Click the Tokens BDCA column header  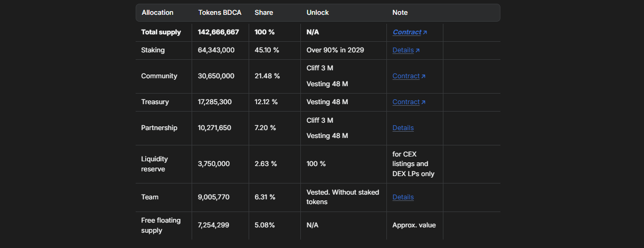click(x=219, y=13)
